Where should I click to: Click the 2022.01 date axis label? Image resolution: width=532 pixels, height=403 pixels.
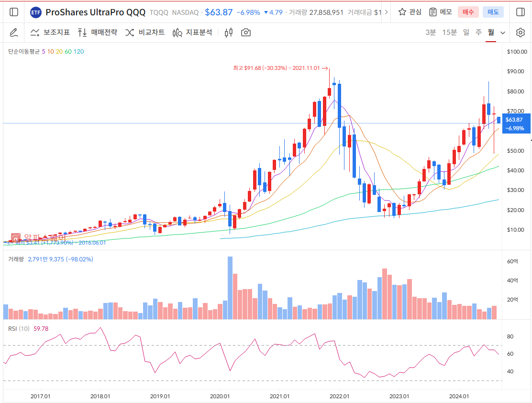pos(339,396)
